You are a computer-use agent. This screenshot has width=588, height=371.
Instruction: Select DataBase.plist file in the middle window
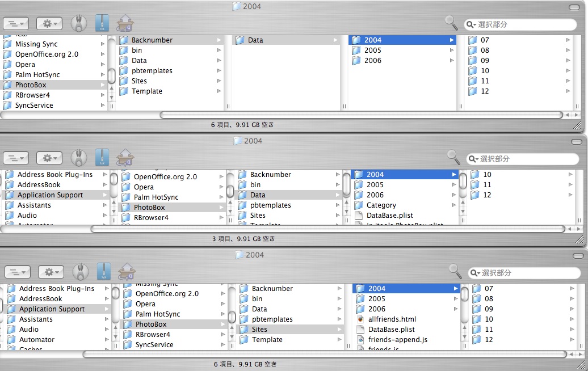[x=389, y=216]
